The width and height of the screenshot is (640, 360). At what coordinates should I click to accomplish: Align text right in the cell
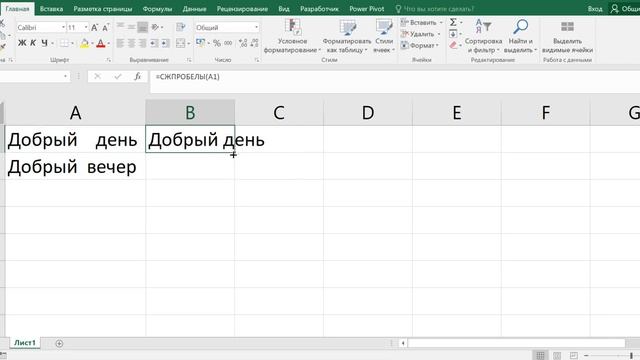[x=142, y=43]
